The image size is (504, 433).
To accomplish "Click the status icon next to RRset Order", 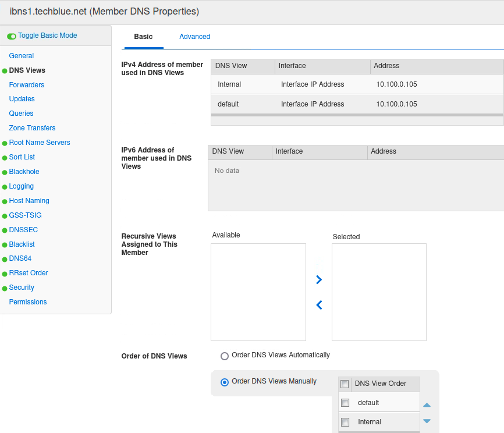I will coord(4,272).
